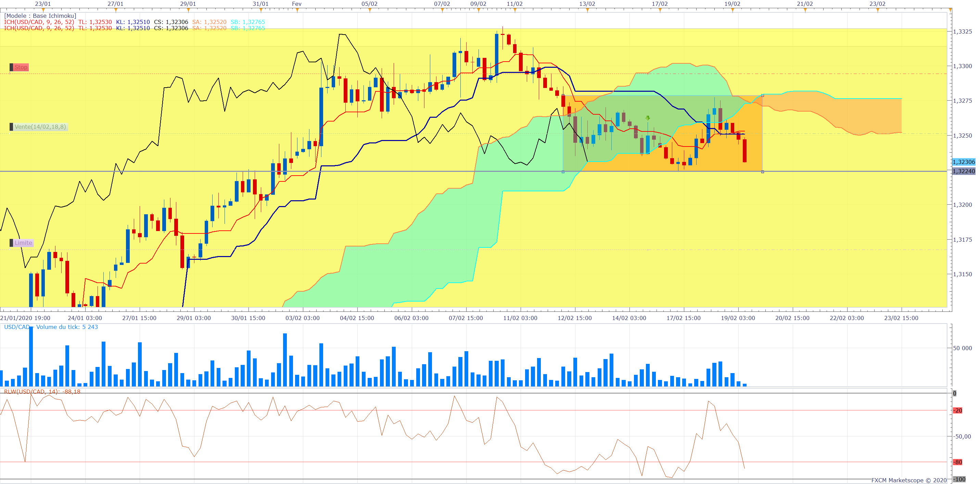Click orange day marker under 23/01

43,10
